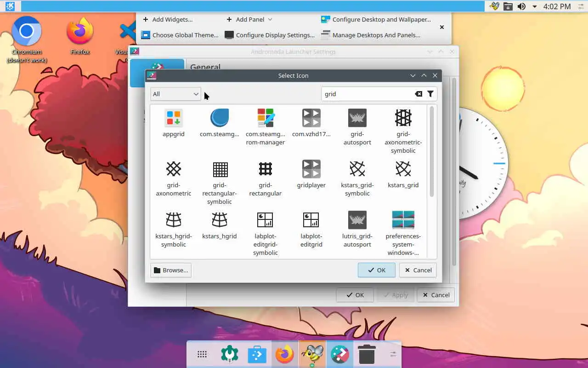Image resolution: width=588 pixels, height=368 pixels.
Task: Click Browse in Select Icon dialog
Action: point(171,270)
